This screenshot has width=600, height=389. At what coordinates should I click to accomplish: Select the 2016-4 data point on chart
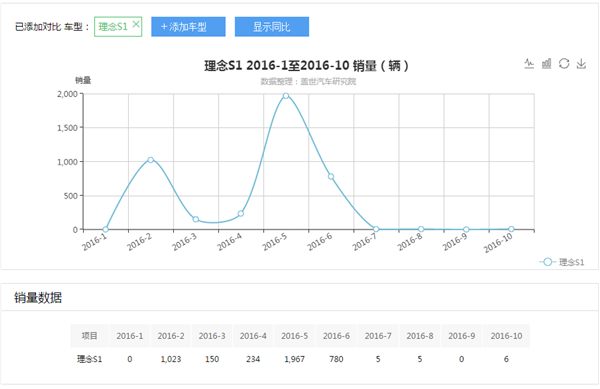point(241,213)
